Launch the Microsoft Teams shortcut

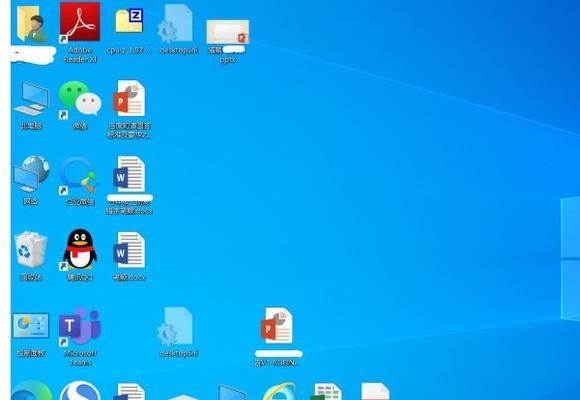[80, 326]
